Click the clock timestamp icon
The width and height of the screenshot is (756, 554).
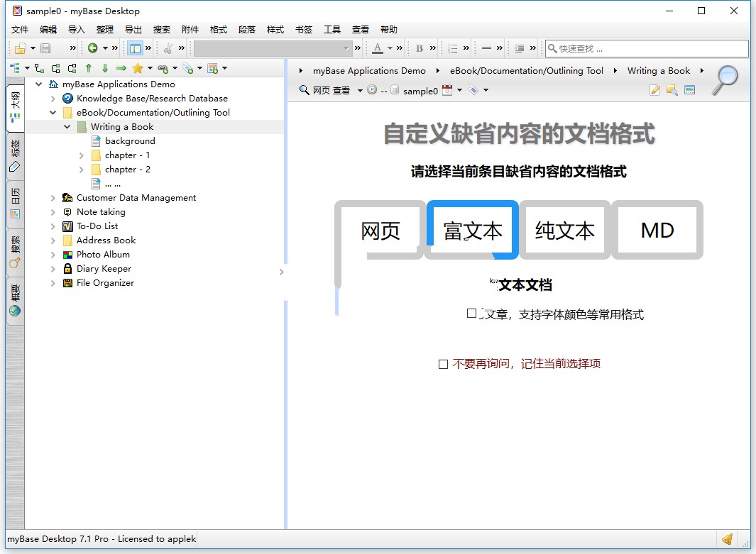click(x=372, y=89)
